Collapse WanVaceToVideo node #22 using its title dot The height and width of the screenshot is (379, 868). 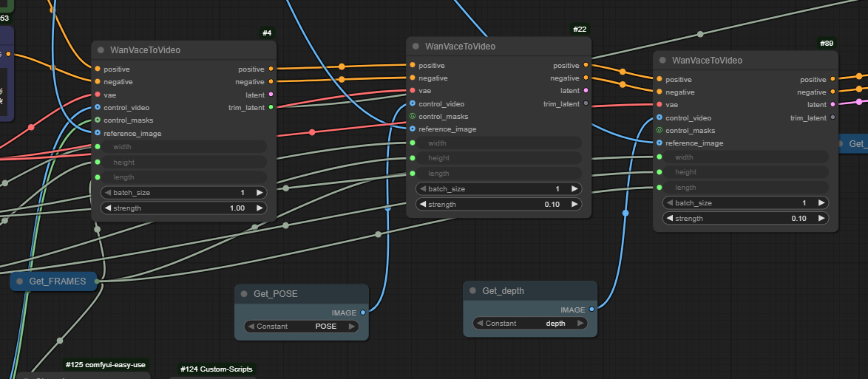416,47
